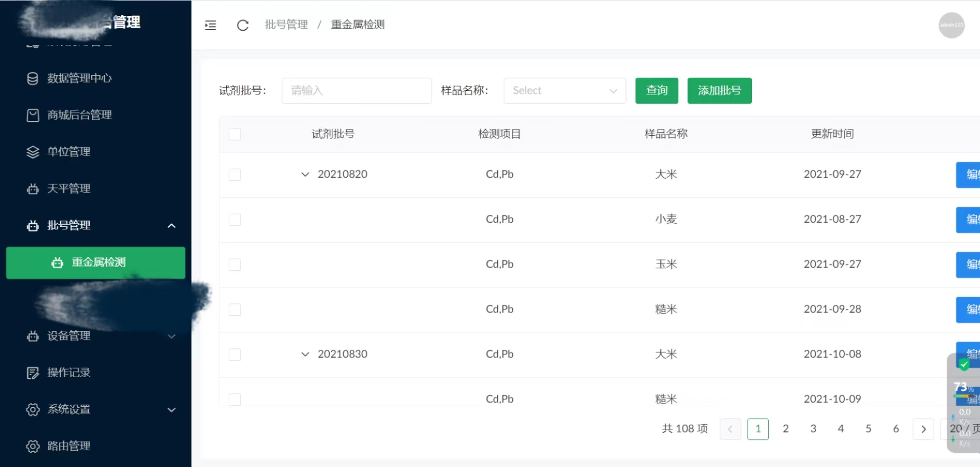Check the 玉米 row checkbox
Image resolution: width=980 pixels, height=467 pixels.
coord(235,265)
